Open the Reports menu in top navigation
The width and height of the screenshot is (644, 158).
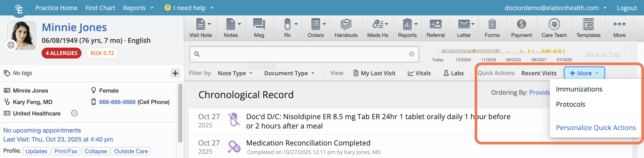(x=138, y=8)
